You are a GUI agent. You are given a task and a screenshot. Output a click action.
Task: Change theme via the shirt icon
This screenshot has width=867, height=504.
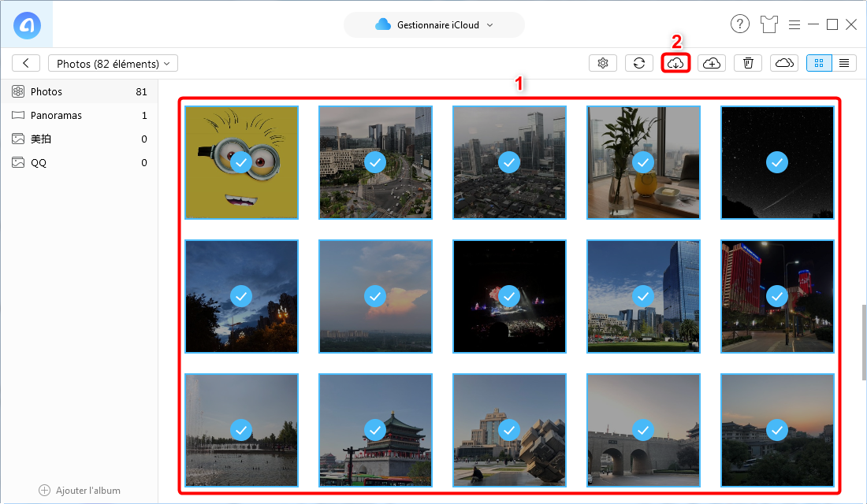click(768, 24)
